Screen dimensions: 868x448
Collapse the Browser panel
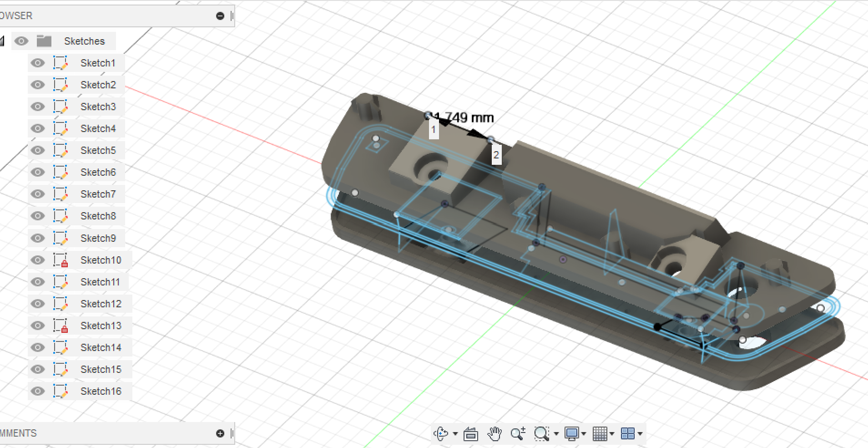tap(220, 16)
